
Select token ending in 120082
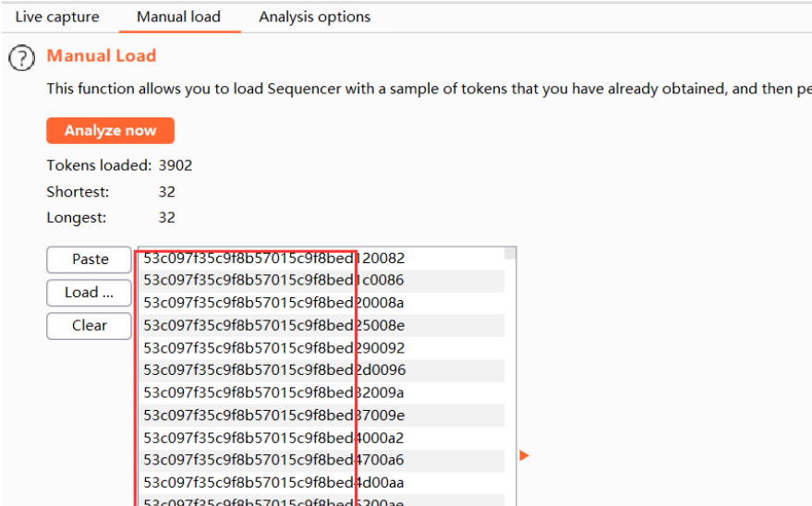[x=321, y=259]
